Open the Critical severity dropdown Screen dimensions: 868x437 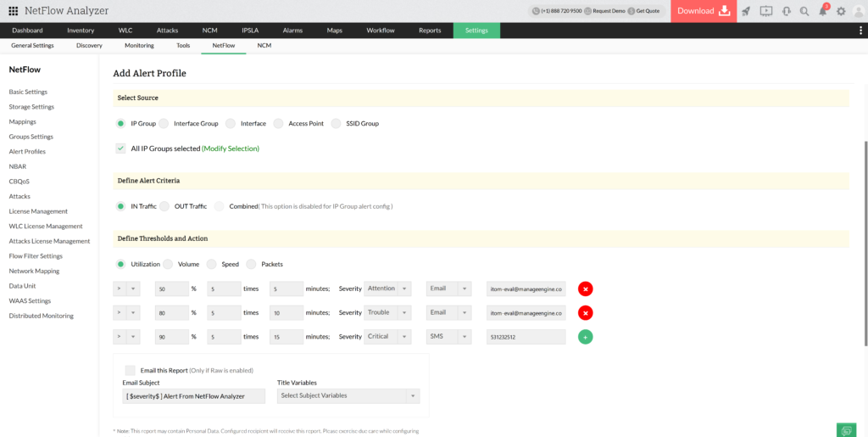[387, 337]
